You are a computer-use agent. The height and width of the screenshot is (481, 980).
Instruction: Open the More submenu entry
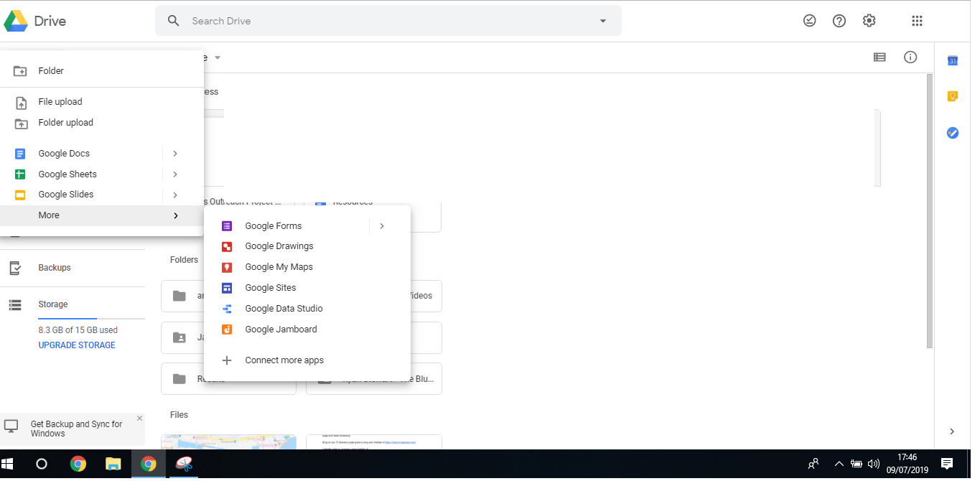pos(101,215)
